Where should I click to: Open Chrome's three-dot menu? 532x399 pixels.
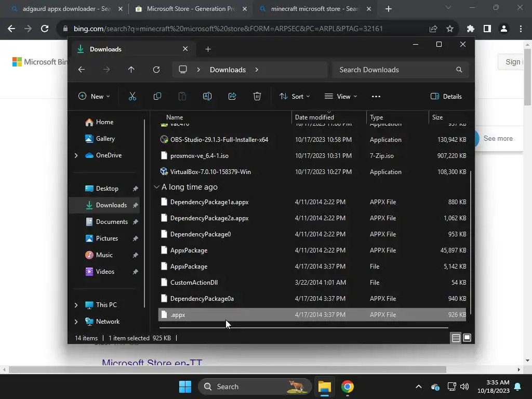pyautogui.click(x=521, y=29)
